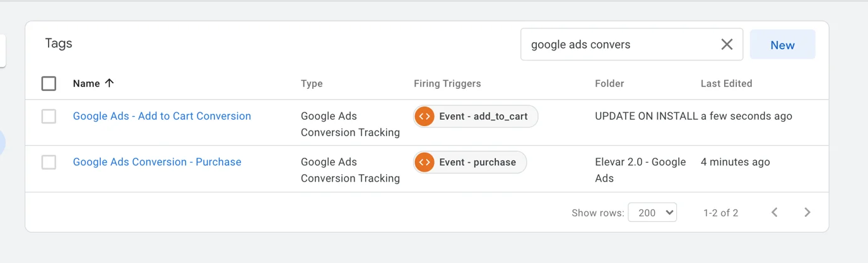This screenshot has width=868, height=263.
Task: Click the New tag button
Action: (x=782, y=45)
